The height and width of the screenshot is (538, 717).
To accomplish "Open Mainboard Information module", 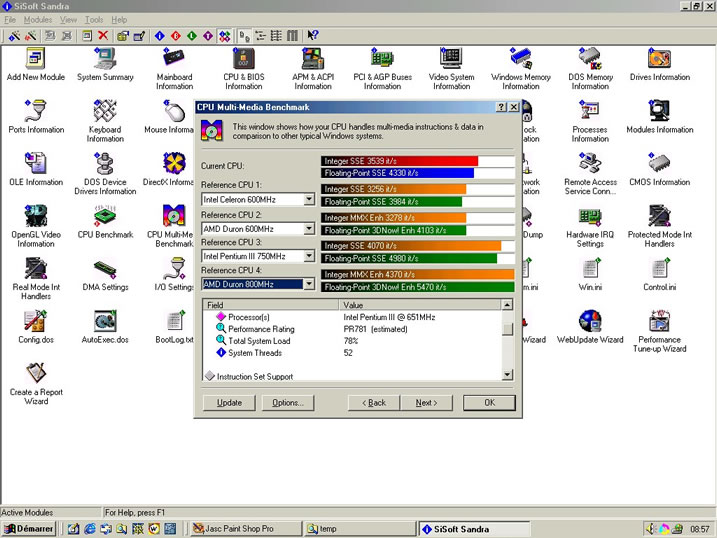I will [x=174, y=69].
